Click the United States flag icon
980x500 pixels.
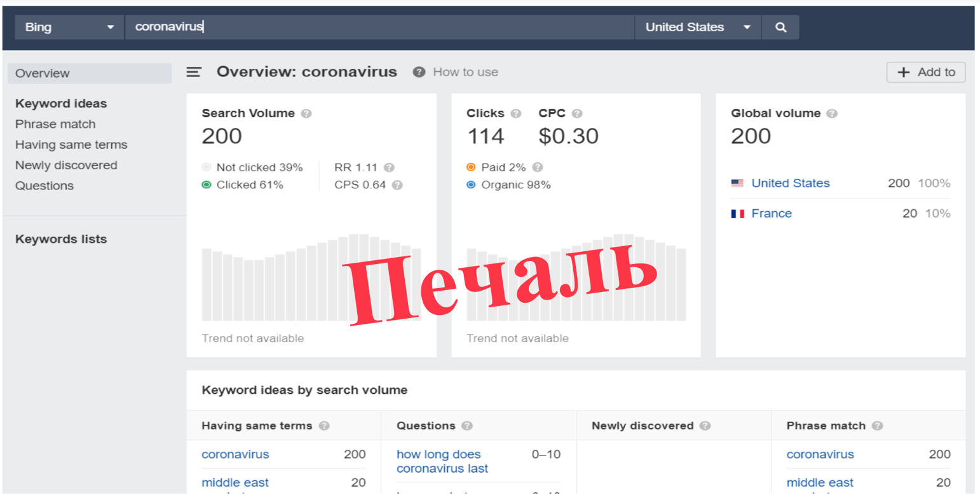tap(737, 183)
